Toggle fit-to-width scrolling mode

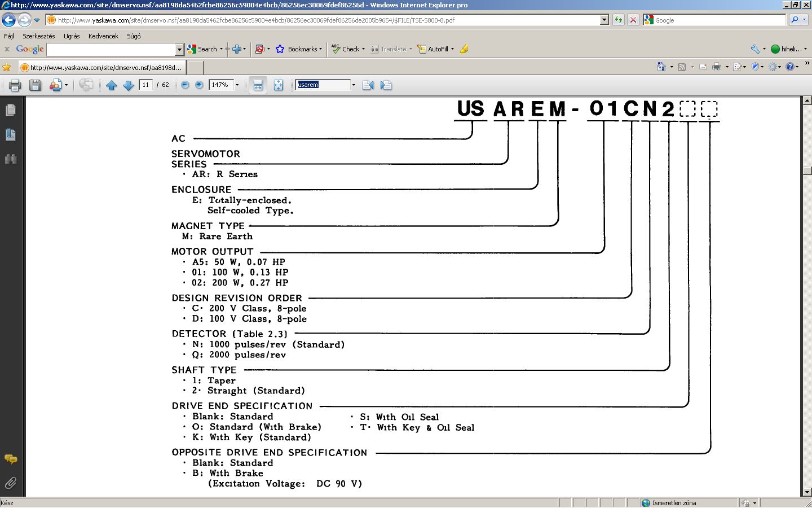tap(258, 85)
